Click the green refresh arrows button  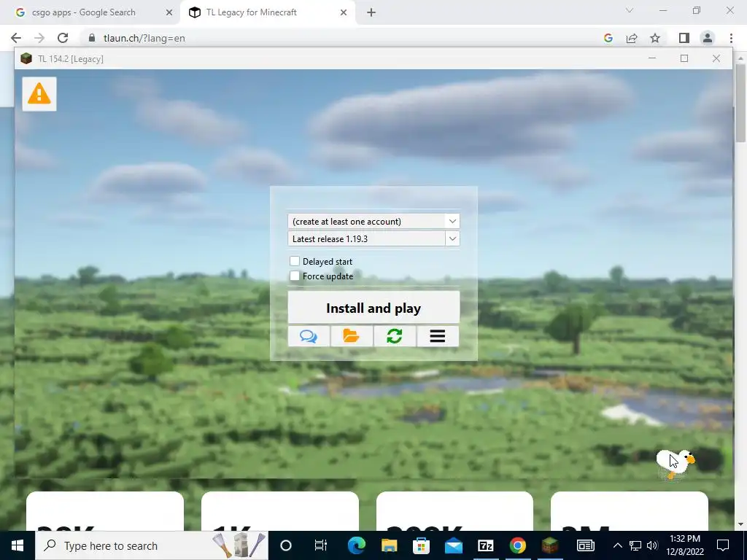click(x=395, y=336)
